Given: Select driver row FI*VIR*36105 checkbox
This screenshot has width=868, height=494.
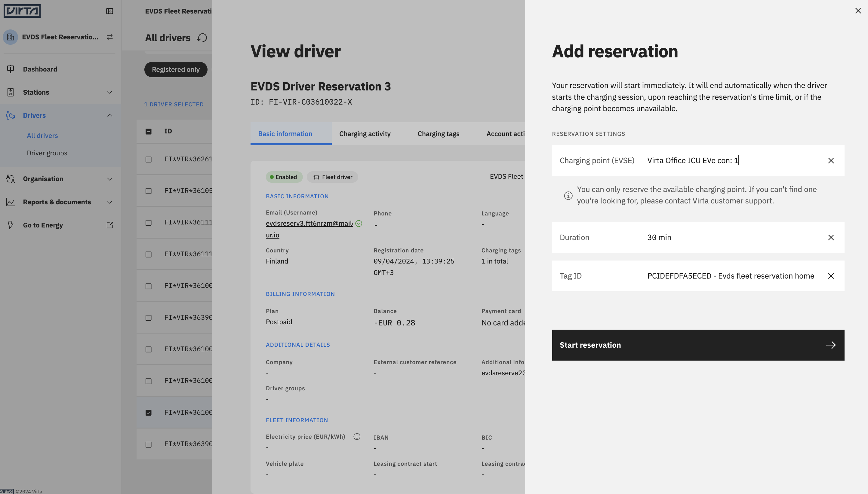Looking at the screenshot, I should tap(148, 191).
